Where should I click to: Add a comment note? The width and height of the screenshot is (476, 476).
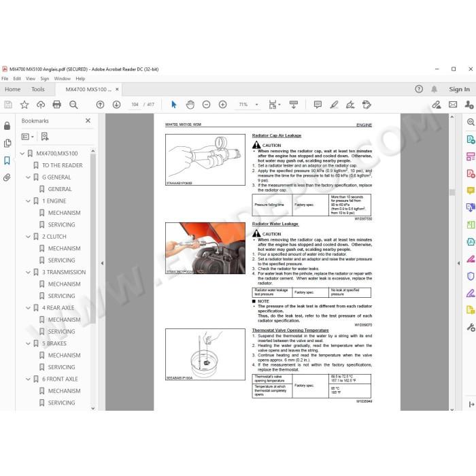(x=318, y=105)
